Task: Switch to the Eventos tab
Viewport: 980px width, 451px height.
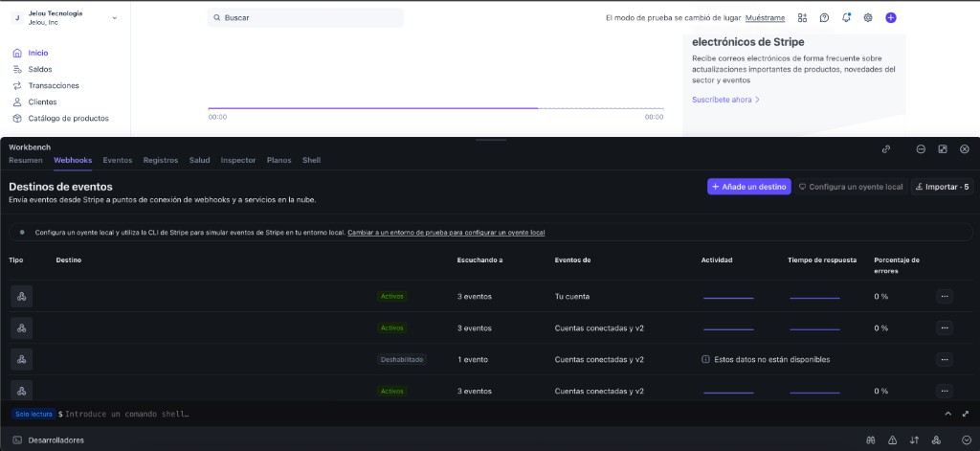Action: 118,160
